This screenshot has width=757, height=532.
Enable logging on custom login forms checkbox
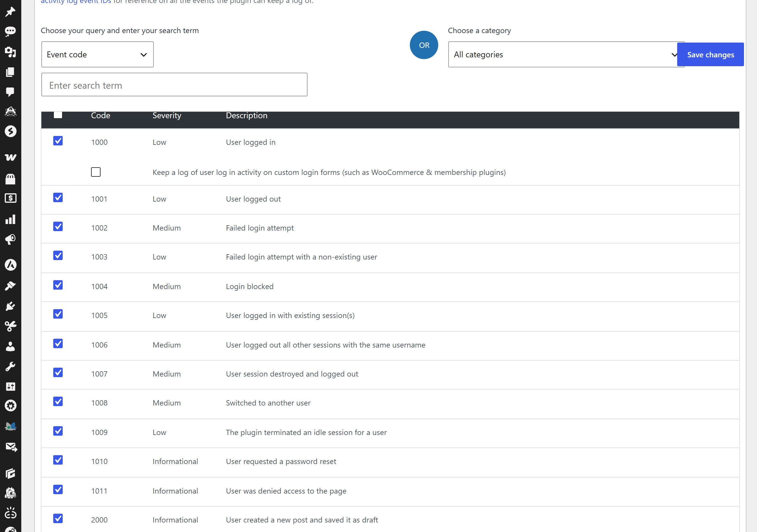tap(96, 172)
